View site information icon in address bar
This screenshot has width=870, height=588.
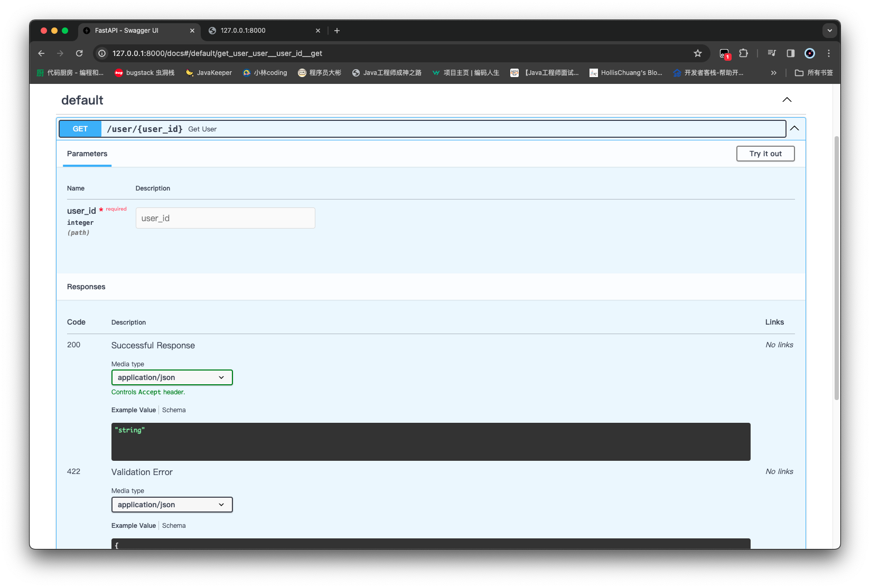coord(102,53)
